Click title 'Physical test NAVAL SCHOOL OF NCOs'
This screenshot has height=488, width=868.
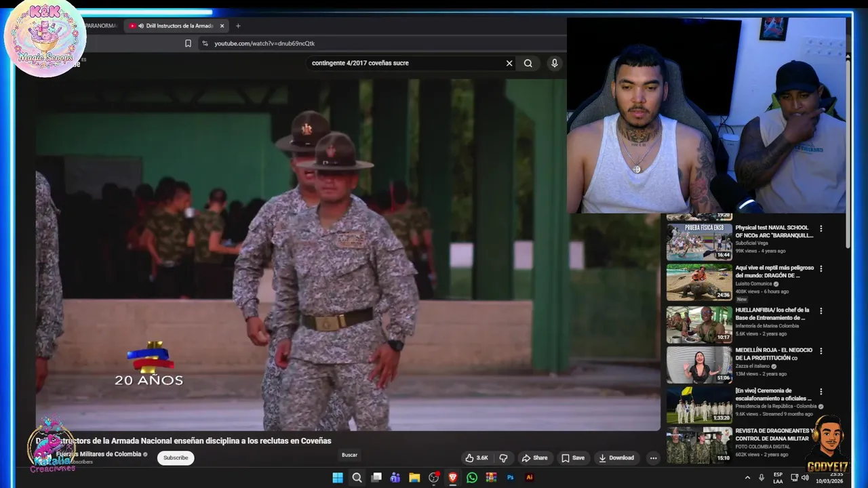click(774, 232)
